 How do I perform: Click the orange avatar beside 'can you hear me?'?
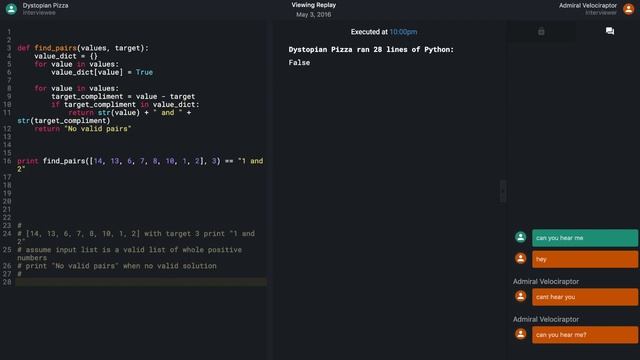pos(520,334)
